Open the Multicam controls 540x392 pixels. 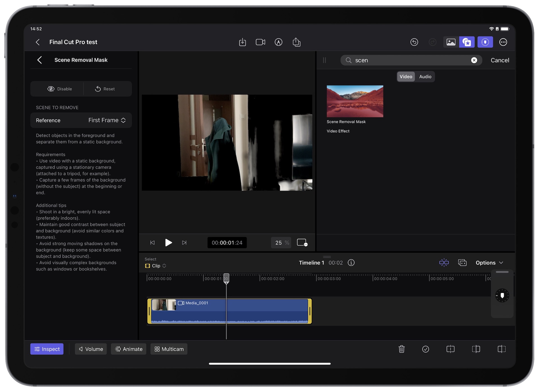coord(169,349)
